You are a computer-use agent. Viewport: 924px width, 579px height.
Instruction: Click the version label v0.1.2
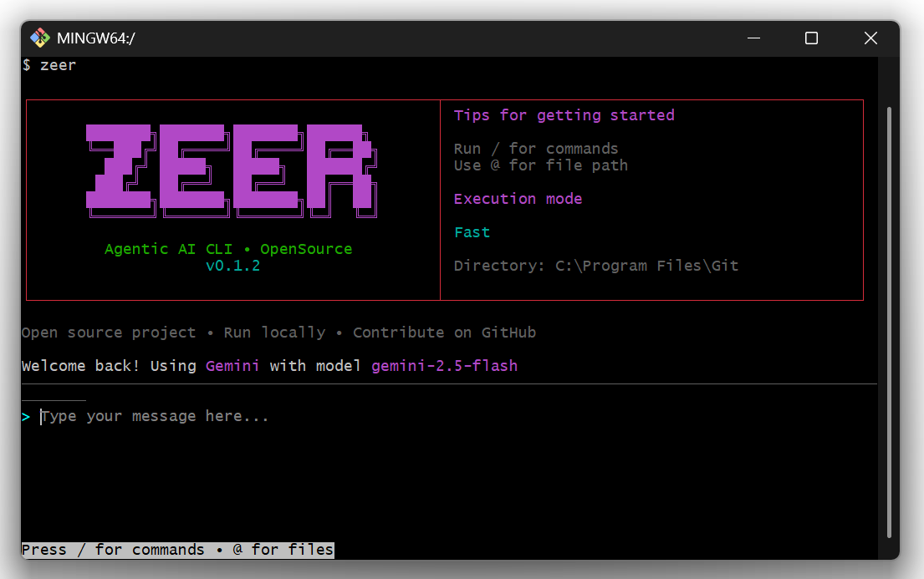pyautogui.click(x=232, y=266)
